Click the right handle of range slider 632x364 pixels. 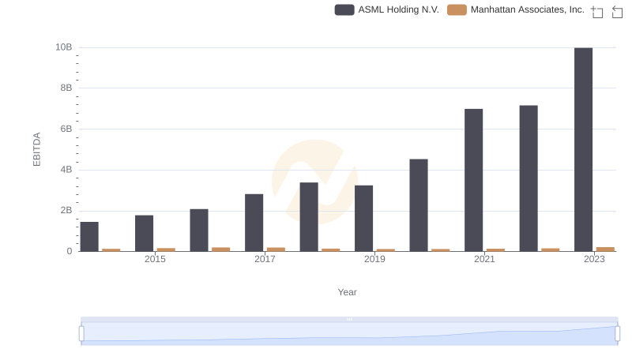click(x=617, y=333)
